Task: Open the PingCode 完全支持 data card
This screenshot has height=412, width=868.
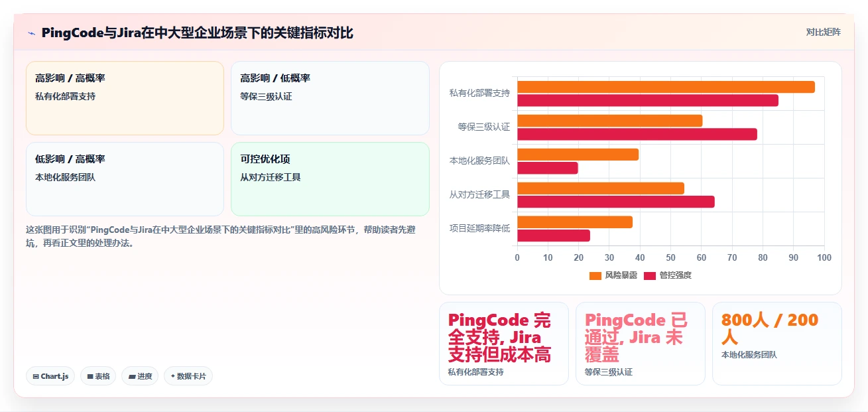Action: (504, 344)
